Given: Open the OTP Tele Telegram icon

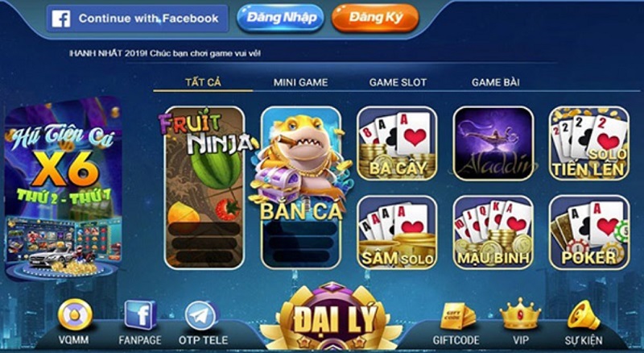Looking at the screenshot, I should (x=202, y=316).
